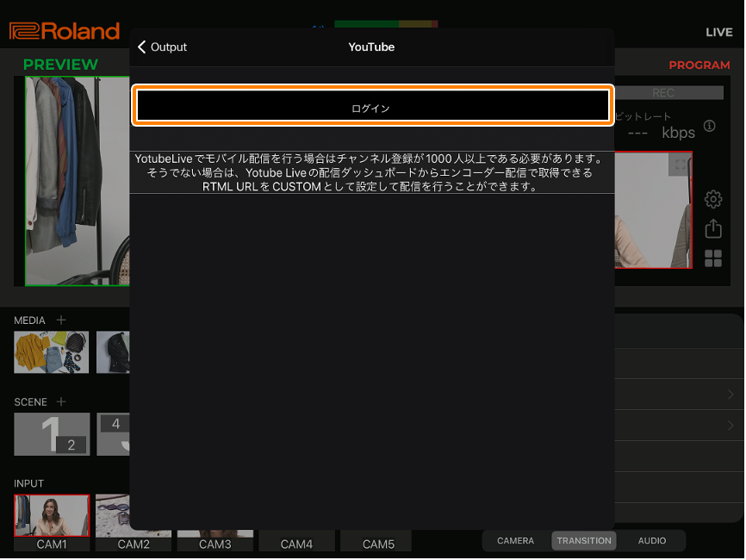Tap the ログイン login button
The image size is (746, 560).
(x=372, y=106)
